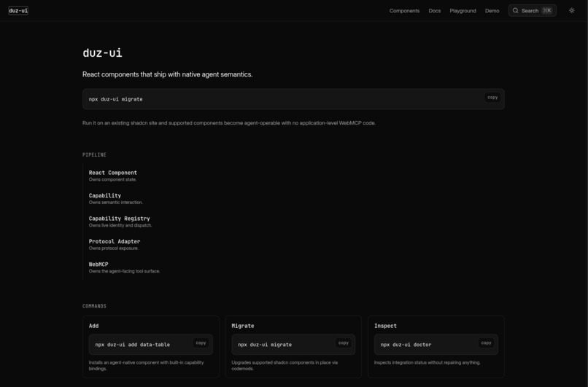Click the Add card title
The image size is (588, 387).
tap(94, 326)
